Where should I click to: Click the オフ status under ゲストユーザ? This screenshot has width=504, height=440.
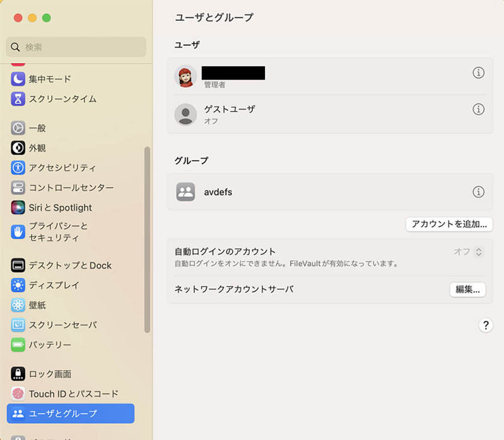[x=211, y=122]
